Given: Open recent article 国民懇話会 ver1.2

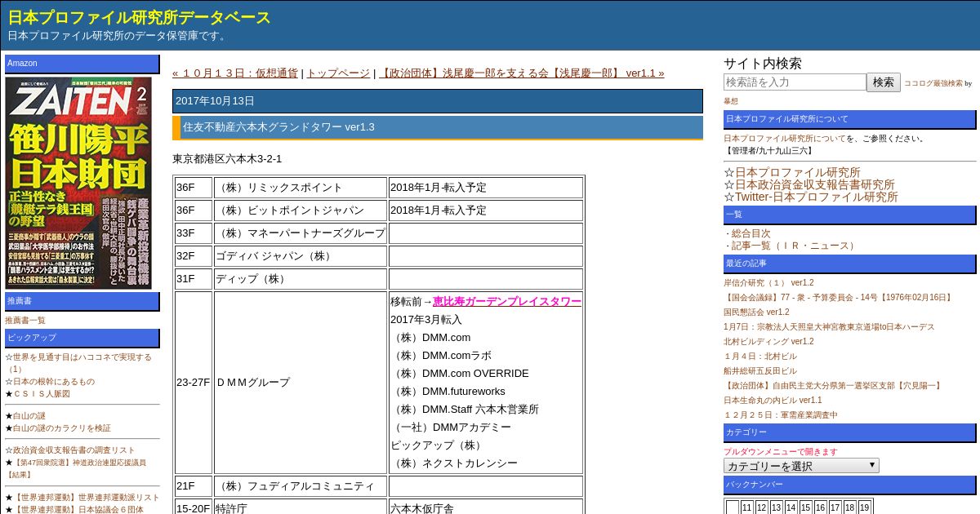Looking at the screenshot, I should click(756, 312).
